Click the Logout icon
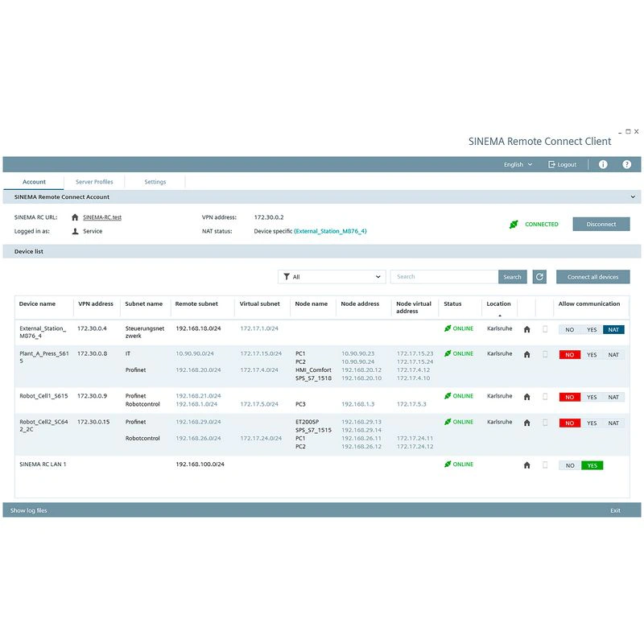Viewport: 644px width, 644px height. tap(551, 164)
